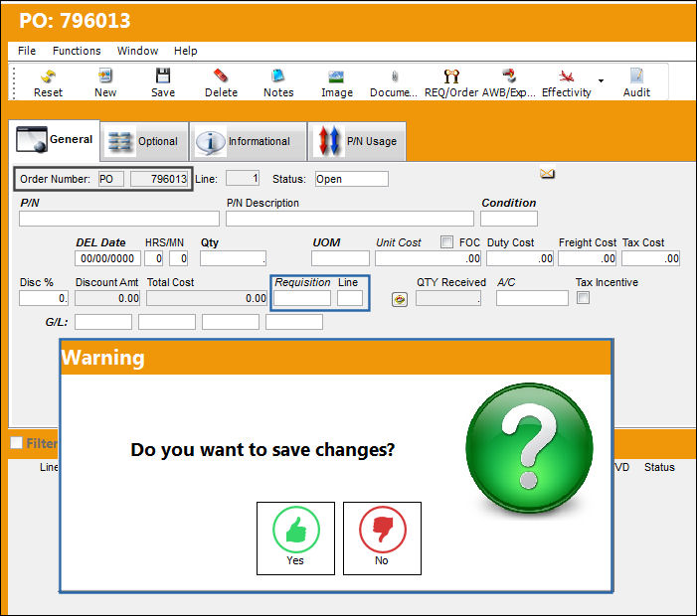Viewport: 697px width, 616px height.
Task: Open Notes from the toolbar
Action: pyautogui.click(x=278, y=82)
